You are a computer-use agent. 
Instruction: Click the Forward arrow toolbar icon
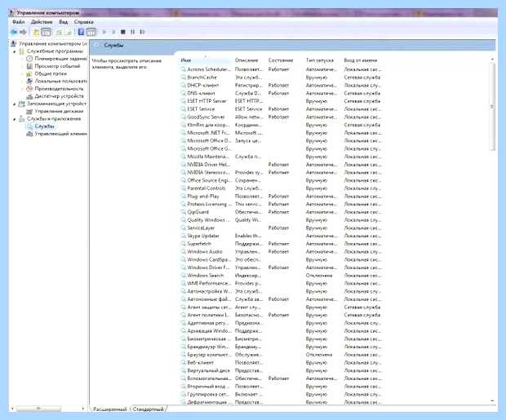(x=23, y=32)
